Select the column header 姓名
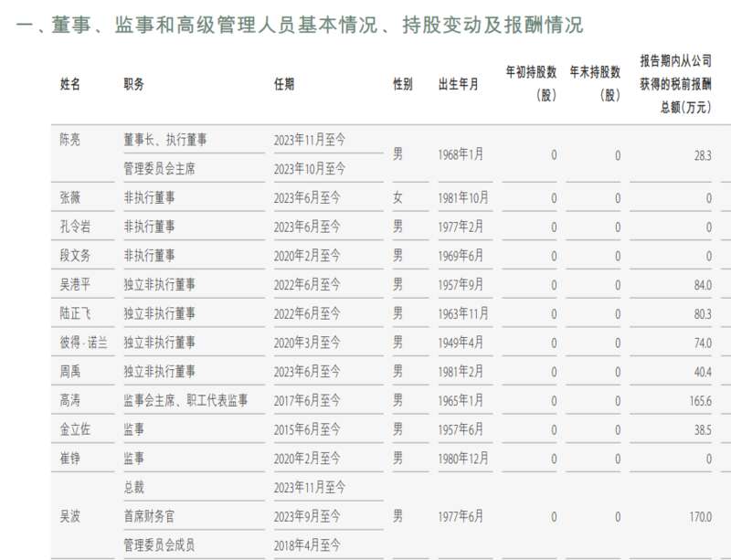The height and width of the screenshot is (560, 731). coord(70,84)
